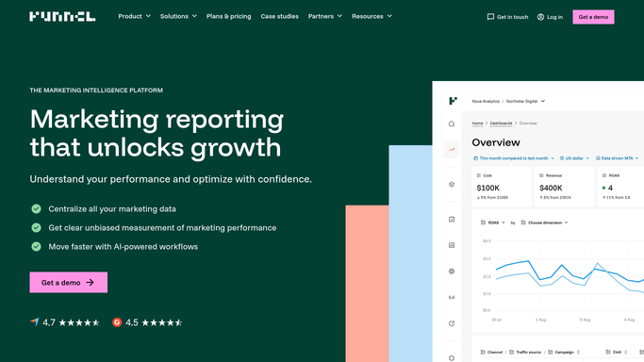Click the Funnel logo inside the dashboard preview
Viewport: 644px width, 362px height.
pos(453,101)
